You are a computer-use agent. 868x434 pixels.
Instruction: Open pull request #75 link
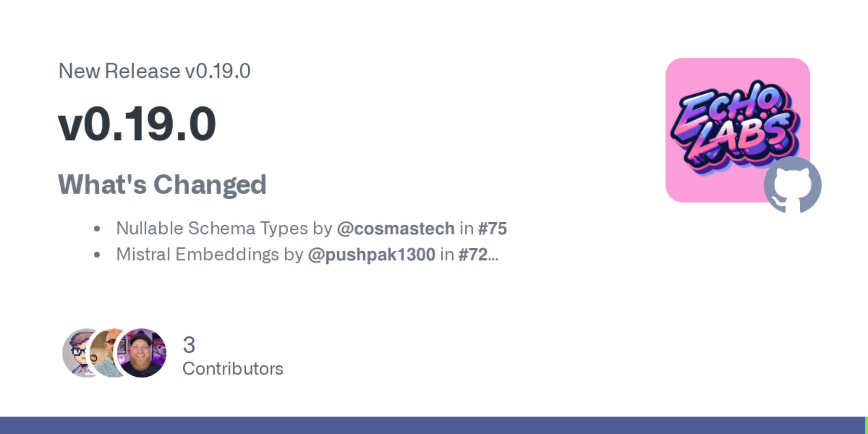492,228
